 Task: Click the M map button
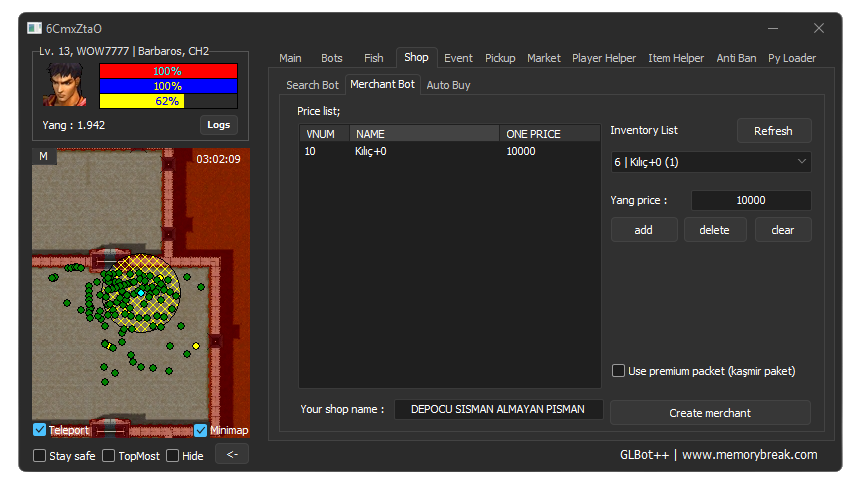(x=43, y=156)
